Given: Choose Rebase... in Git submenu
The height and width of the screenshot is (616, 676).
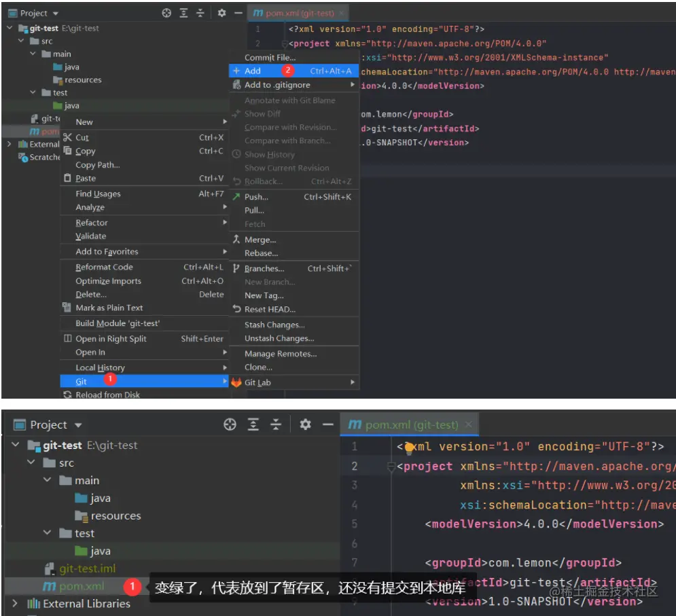Looking at the screenshot, I should [294, 253].
